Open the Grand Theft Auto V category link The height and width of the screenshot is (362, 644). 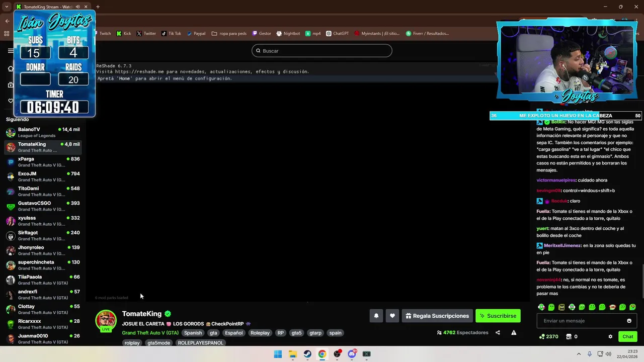tap(150, 333)
